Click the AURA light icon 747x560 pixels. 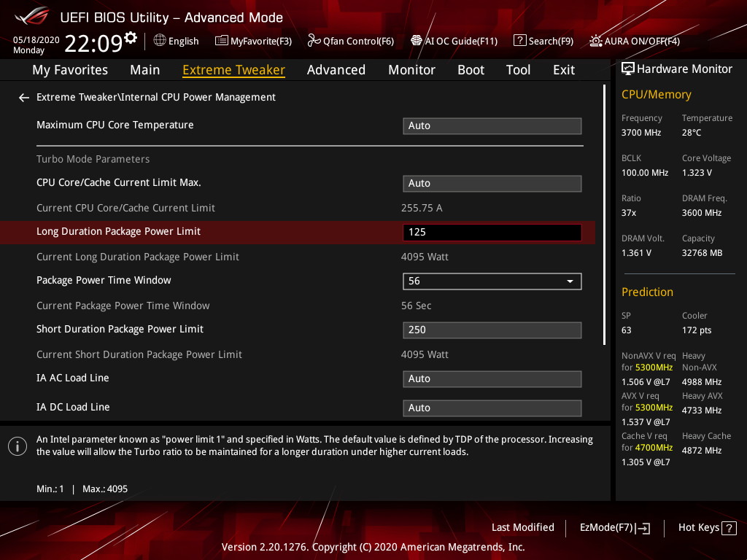(x=595, y=41)
